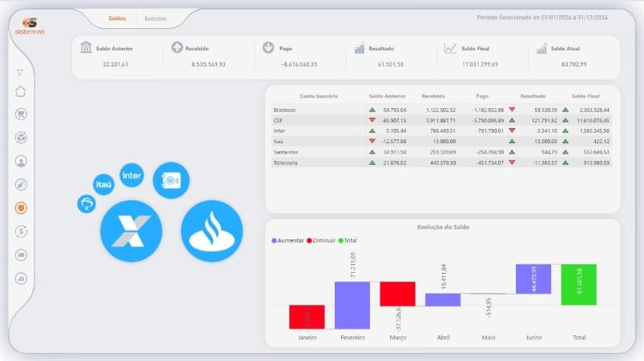Image resolution: width=644 pixels, height=361 pixels.
Task: Select the green Total bar in chart
Action: (578, 285)
